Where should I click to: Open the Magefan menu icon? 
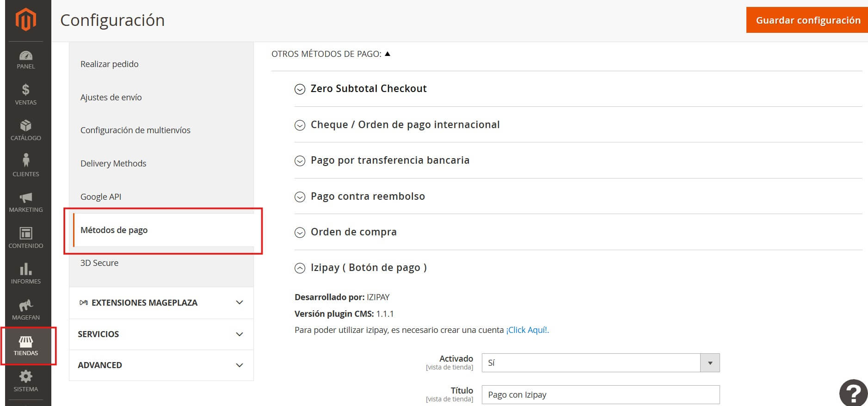pyautogui.click(x=26, y=309)
